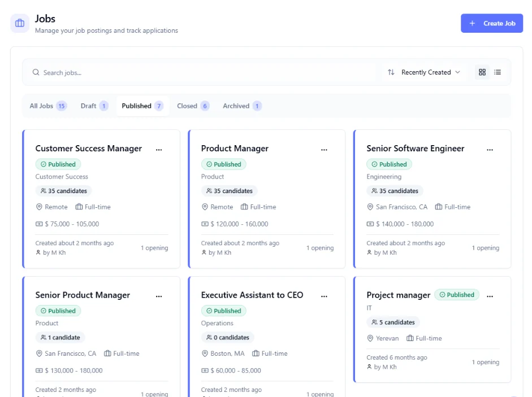Click 35 candidates badge on Product Manager
532x397 pixels.
(229, 191)
